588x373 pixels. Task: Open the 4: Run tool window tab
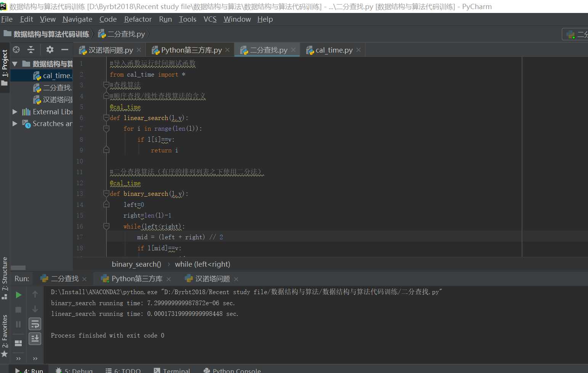point(29,370)
